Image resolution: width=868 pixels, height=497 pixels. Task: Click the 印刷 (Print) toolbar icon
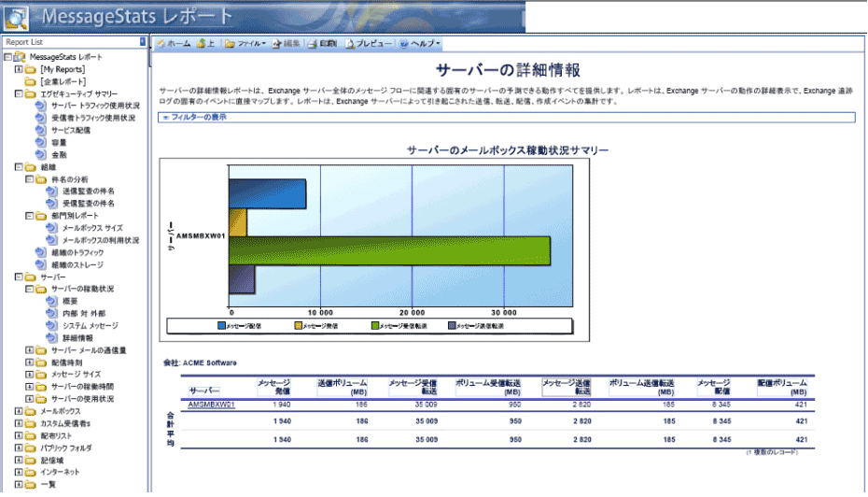[x=323, y=44]
